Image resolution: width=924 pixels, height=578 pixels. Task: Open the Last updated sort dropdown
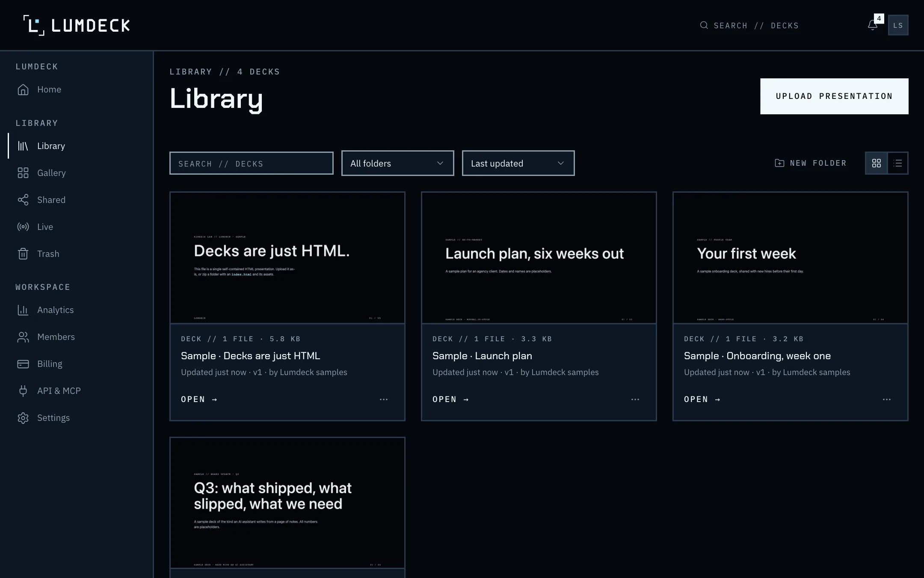tap(518, 163)
